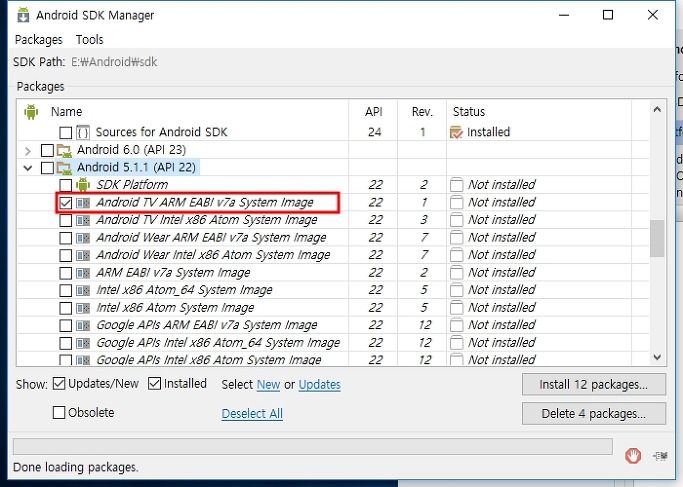Click the Android SDK Manager title bar icon

23,15
